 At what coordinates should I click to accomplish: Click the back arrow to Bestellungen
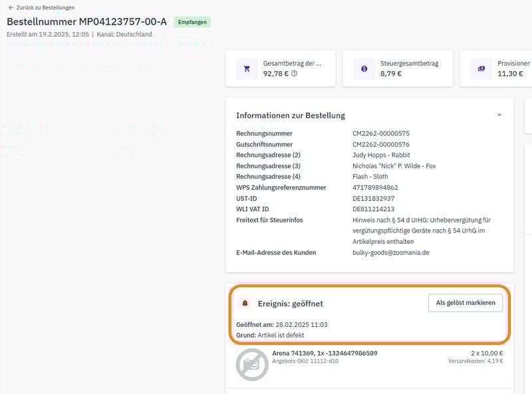[x=11, y=8]
